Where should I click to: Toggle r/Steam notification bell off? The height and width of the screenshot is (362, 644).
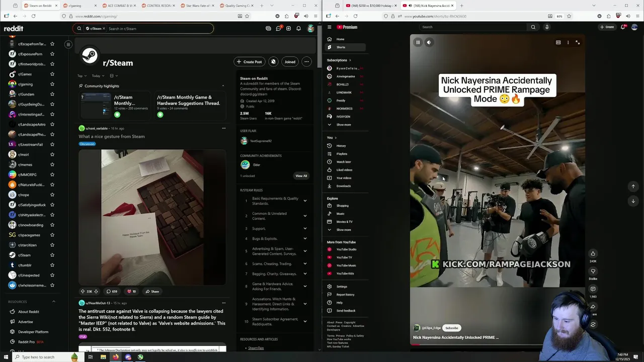coord(273,62)
